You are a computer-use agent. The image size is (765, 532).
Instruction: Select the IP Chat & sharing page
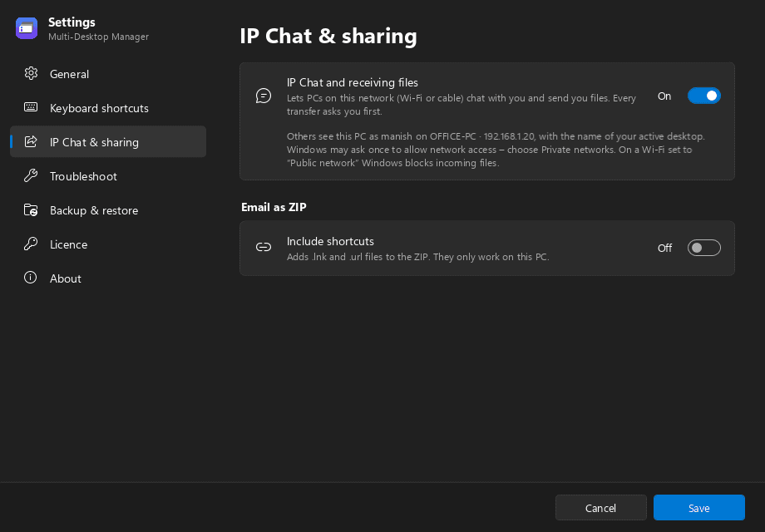(x=108, y=142)
